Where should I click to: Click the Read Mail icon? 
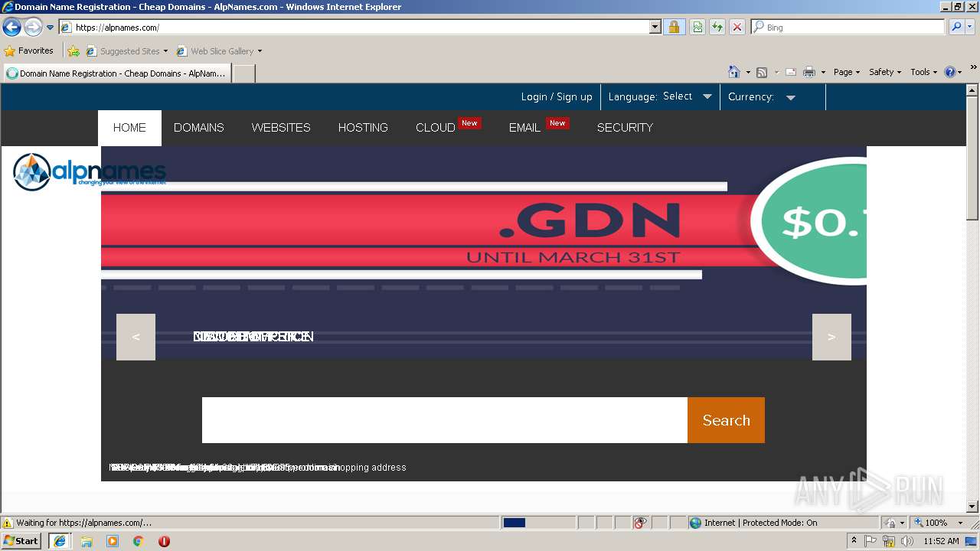point(791,72)
